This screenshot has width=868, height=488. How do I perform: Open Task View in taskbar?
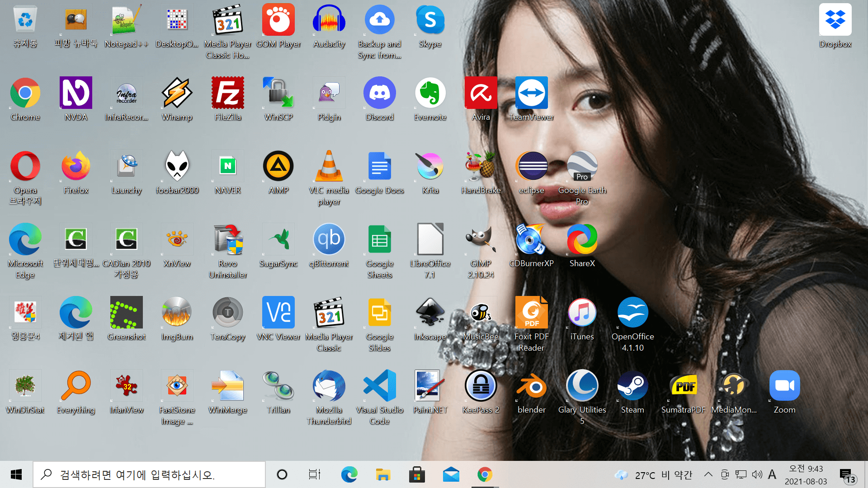(315, 474)
